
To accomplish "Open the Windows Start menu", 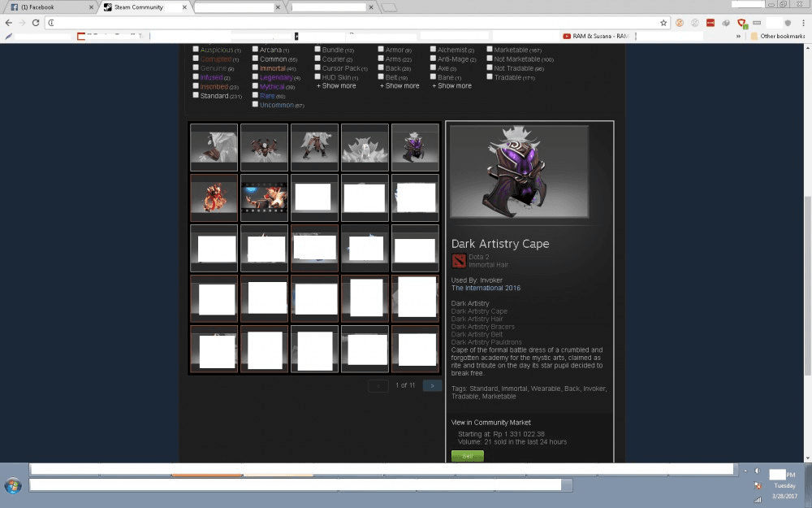I will pos(13,486).
